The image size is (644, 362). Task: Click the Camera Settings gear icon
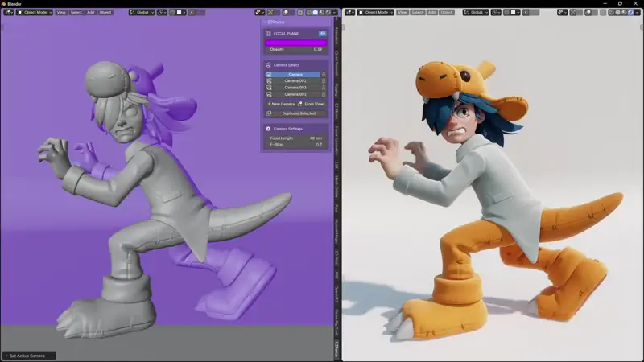pyautogui.click(x=268, y=129)
